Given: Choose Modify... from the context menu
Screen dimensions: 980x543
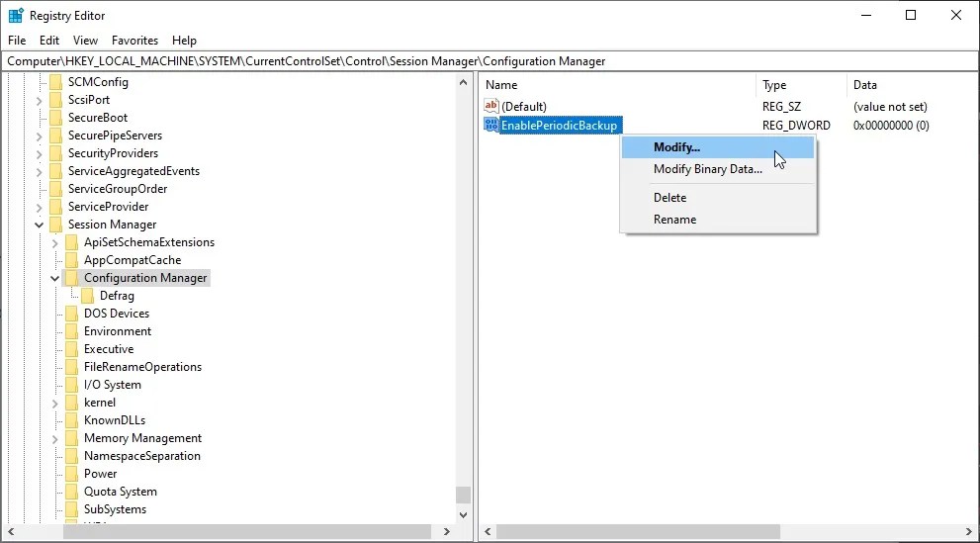Looking at the screenshot, I should (718, 147).
